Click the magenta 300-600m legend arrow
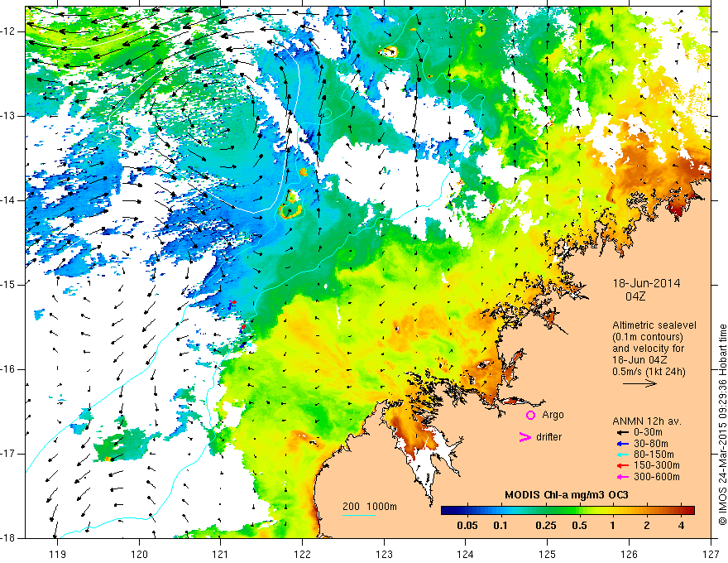Image resolution: width=728 pixels, height=563 pixels. 622,477
